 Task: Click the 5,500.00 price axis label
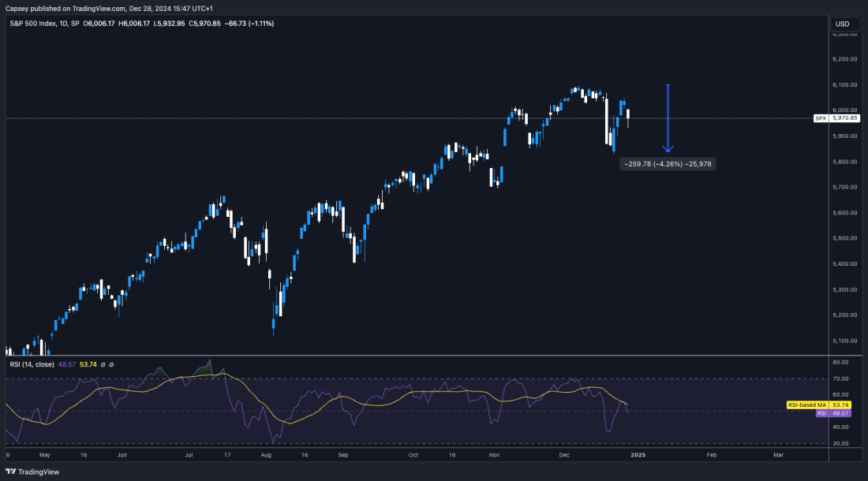(x=844, y=238)
